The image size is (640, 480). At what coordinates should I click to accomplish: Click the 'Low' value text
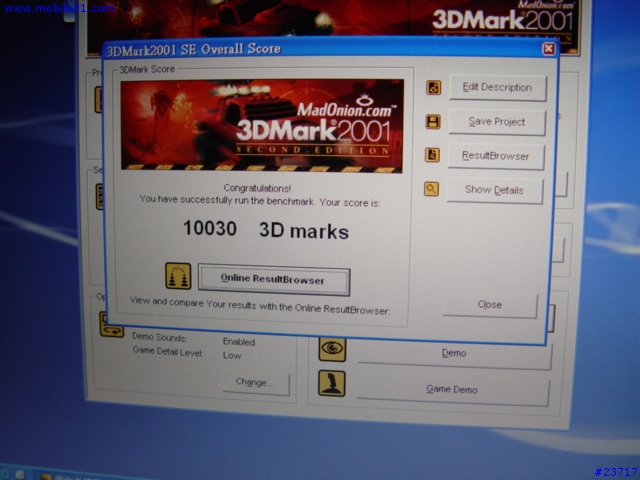tap(232, 356)
